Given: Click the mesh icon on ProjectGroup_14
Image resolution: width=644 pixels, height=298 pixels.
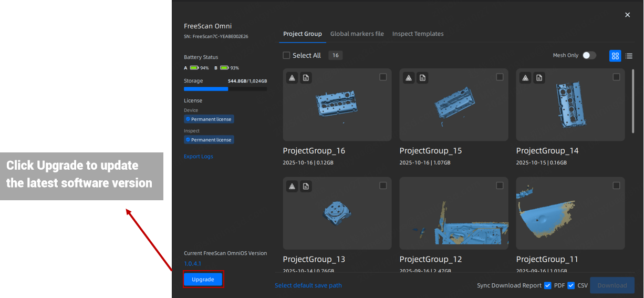Looking at the screenshot, I should click(x=525, y=78).
